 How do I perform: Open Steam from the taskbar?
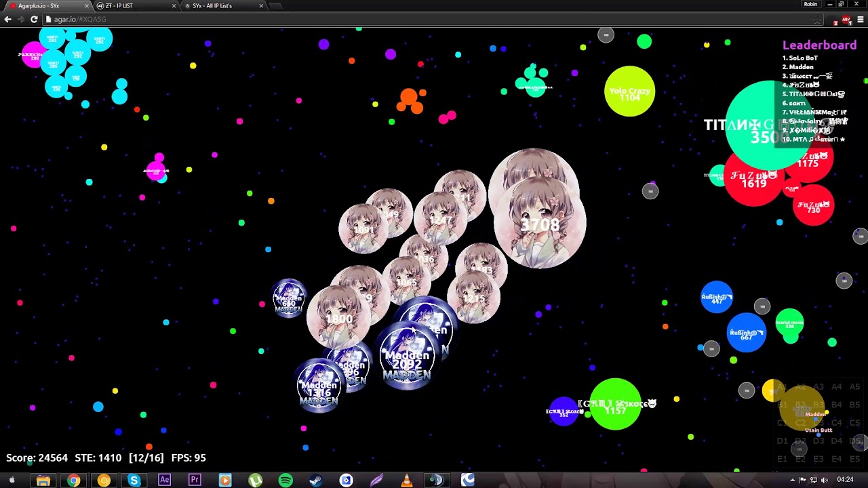316,480
